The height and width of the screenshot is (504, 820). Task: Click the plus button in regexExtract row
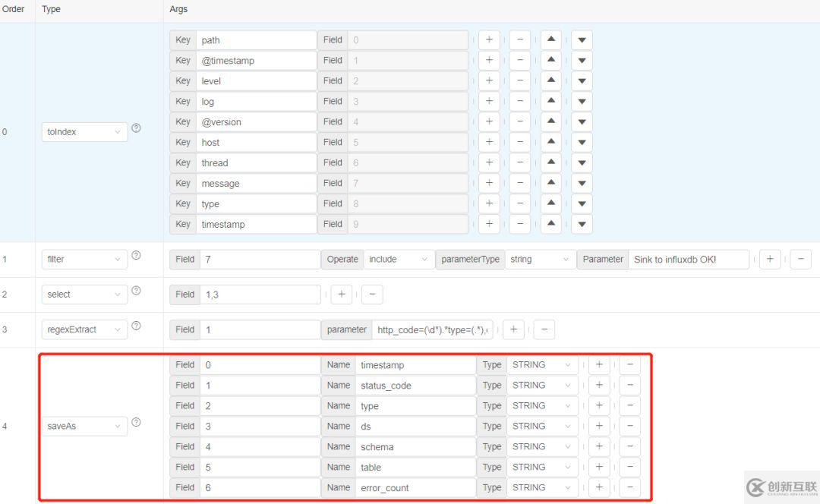pyautogui.click(x=513, y=329)
